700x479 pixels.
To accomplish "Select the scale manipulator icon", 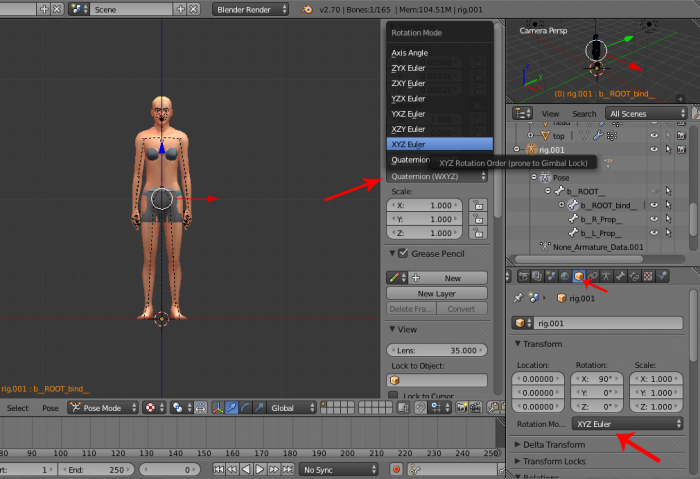I will coord(259,408).
